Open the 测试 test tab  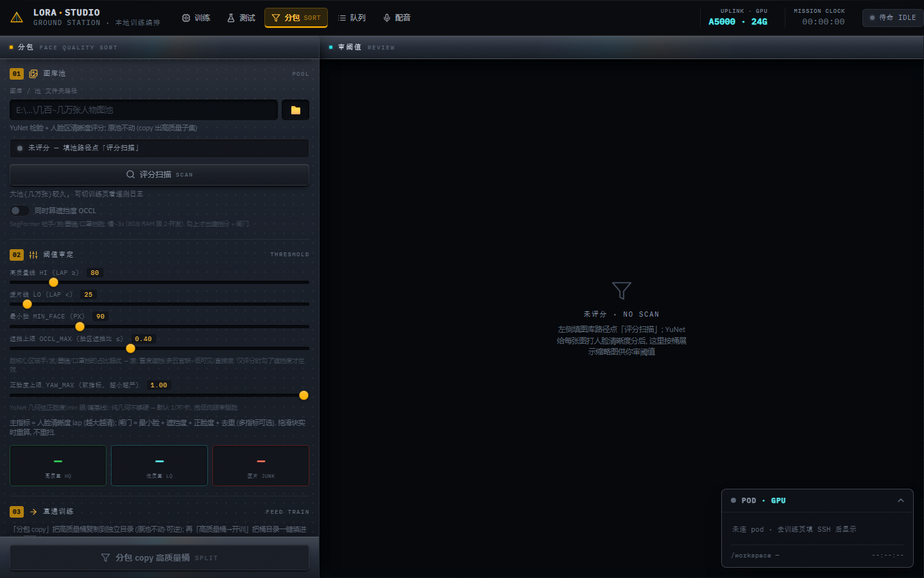(241, 18)
